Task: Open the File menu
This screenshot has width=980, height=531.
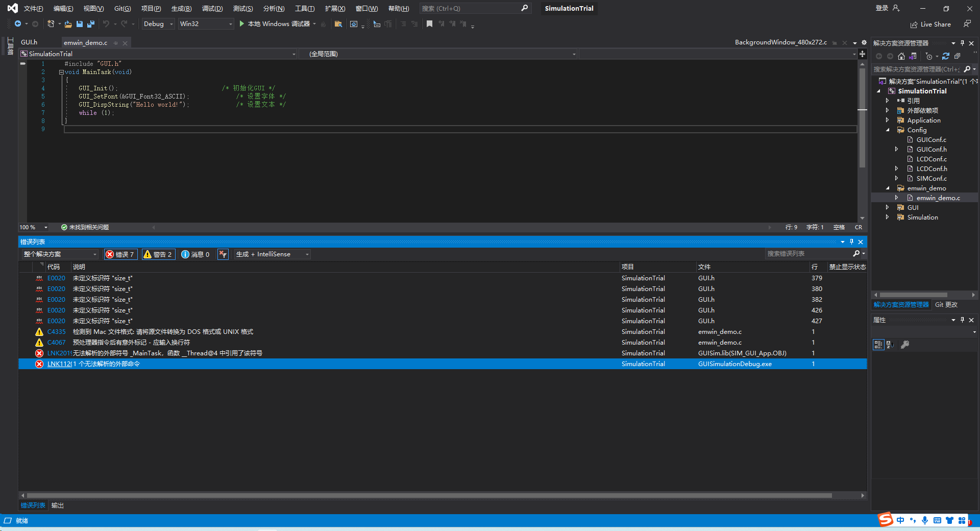Action: point(34,9)
